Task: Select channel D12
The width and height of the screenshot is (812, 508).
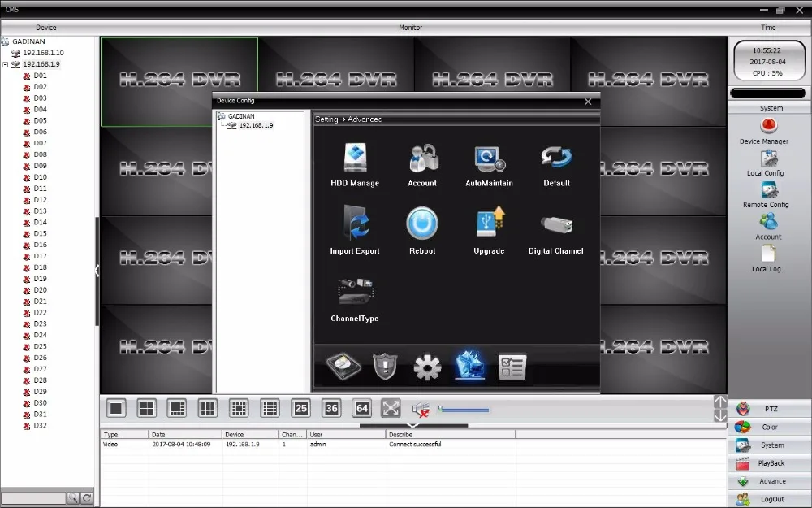Action: coord(40,200)
